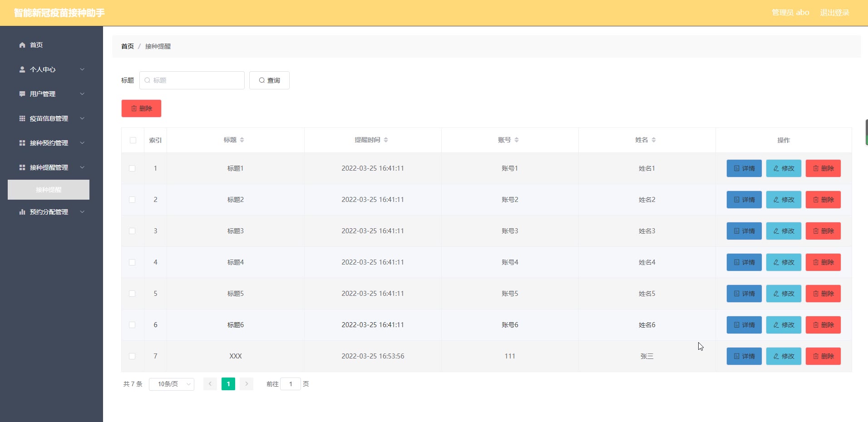868x422 pixels.
Task: Click 删除 for row 标题3
Action: (x=823, y=231)
